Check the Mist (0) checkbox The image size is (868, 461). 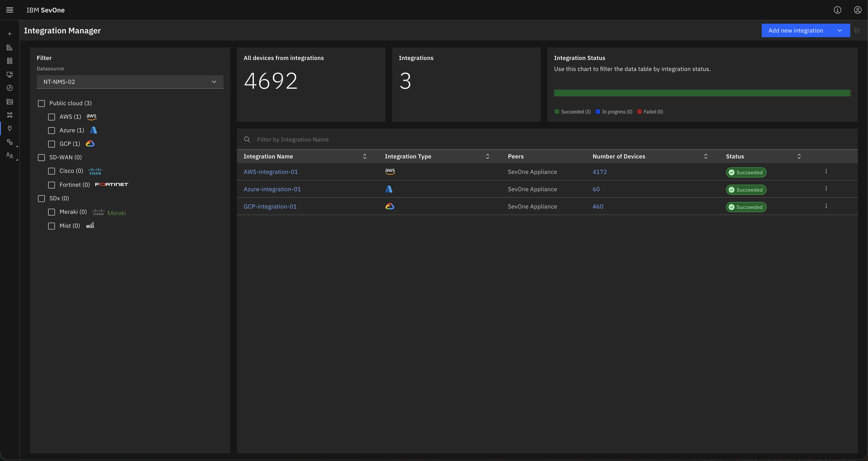click(52, 226)
